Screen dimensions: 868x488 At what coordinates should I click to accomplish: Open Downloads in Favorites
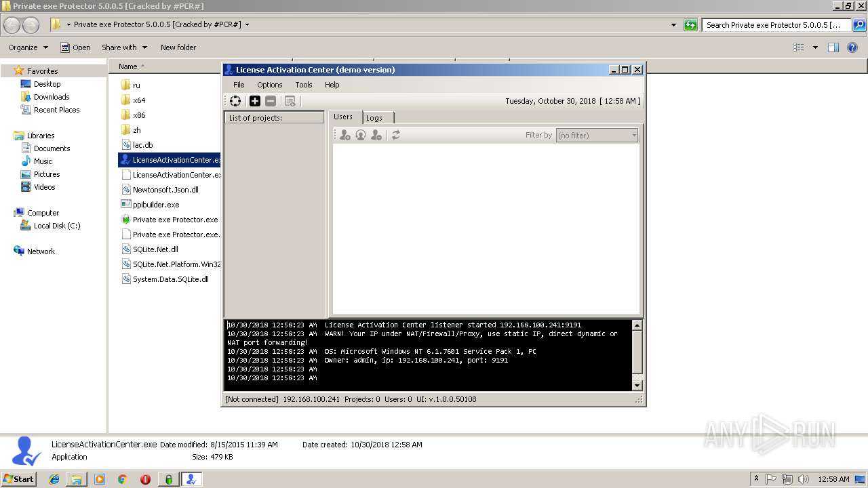click(45, 97)
